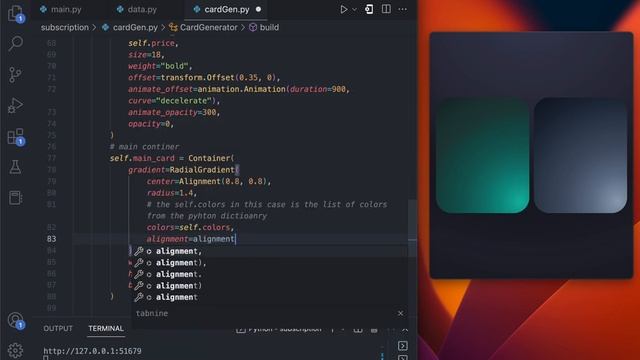This screenshot has height=360, width=640.
Task: Open the Manage gear menu
Action: (15, 350)
